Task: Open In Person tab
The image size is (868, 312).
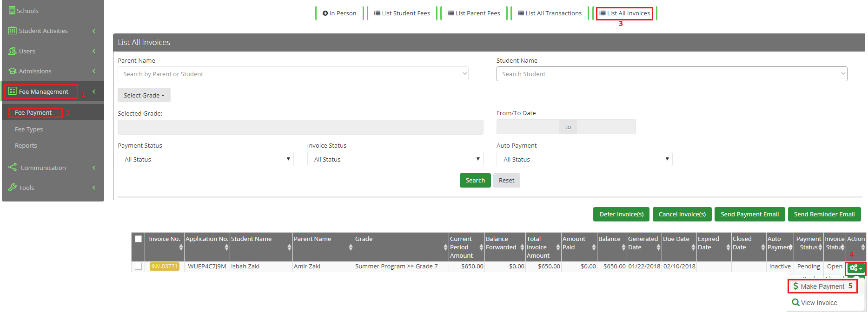Action: pos(339,13)
